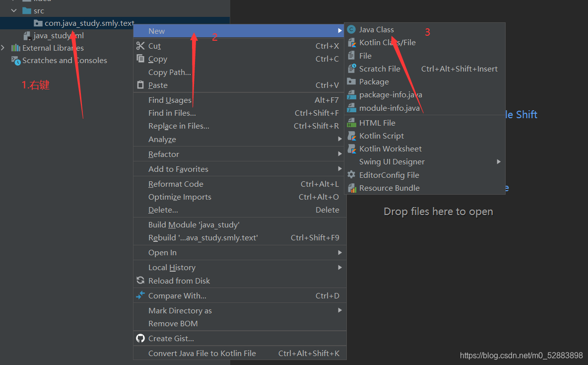
Task: Select Rebuild '...ava_study.smly.text' item
Action: pos(240,237)
